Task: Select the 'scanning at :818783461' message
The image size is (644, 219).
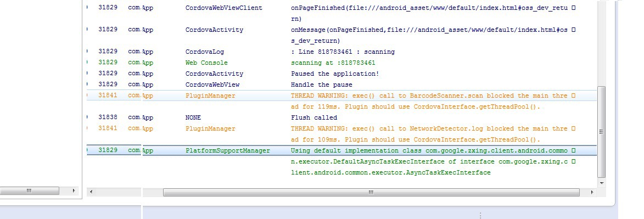Action: (x=333, y=63)
